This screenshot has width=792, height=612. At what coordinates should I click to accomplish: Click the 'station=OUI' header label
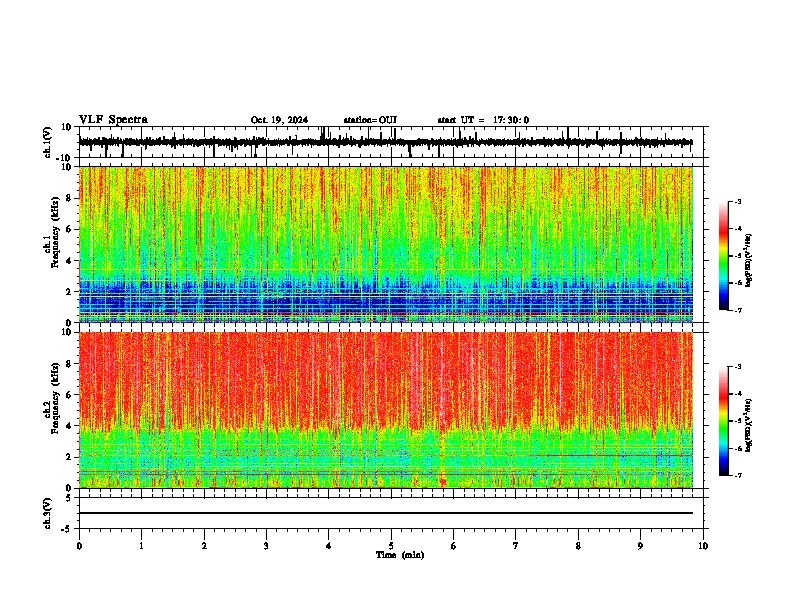click(x=370, y=120)
